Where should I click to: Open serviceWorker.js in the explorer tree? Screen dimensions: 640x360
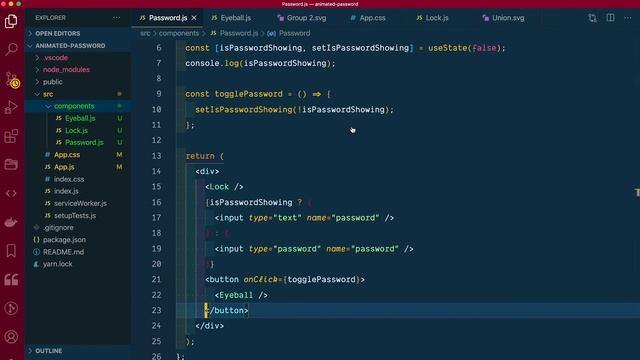click(80, 203)
